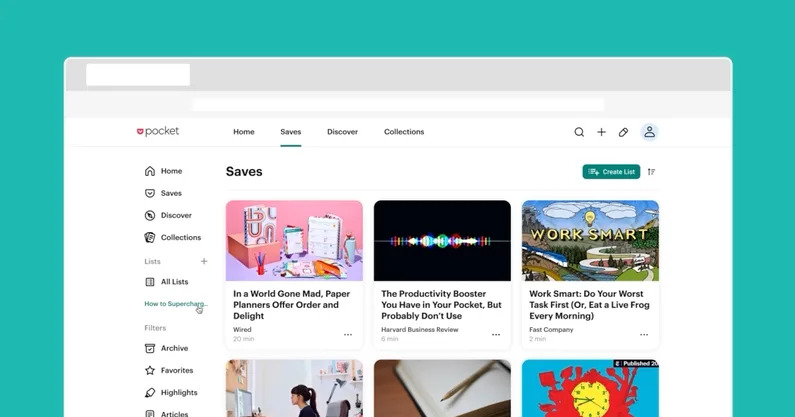Viewport: 795px width, 417px height.
Task: Click Archive box icon in sidebar
Action: (x=150, y=349)
